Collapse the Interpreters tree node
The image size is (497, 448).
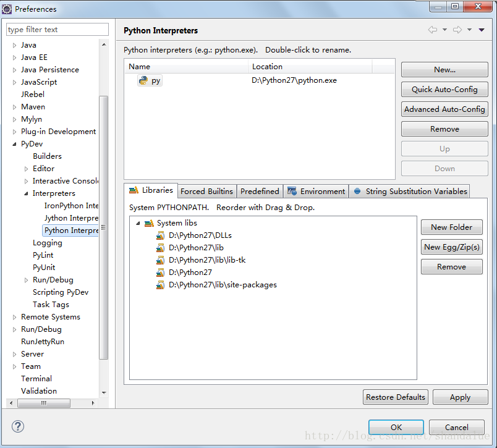[x=26, y=193]
